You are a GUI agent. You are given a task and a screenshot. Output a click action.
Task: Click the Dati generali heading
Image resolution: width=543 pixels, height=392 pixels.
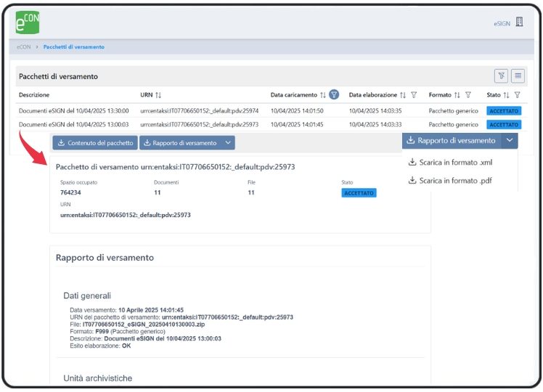tap(87, 295)
